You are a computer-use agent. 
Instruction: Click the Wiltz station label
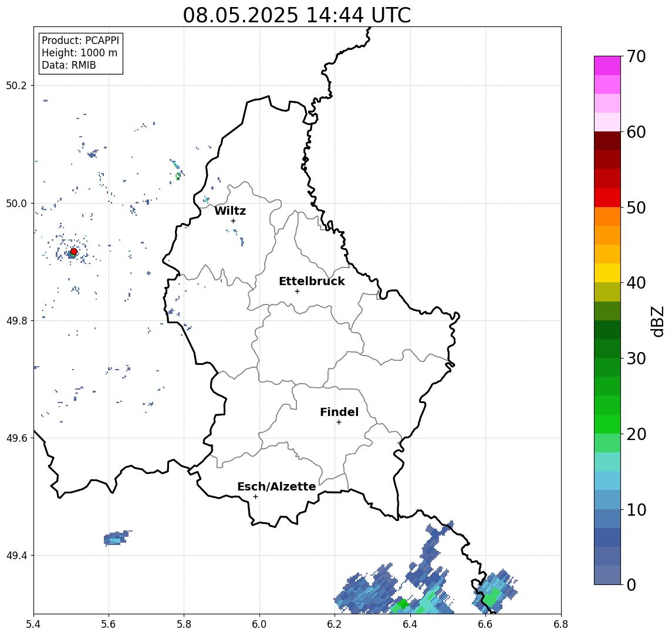pos(230,211)
